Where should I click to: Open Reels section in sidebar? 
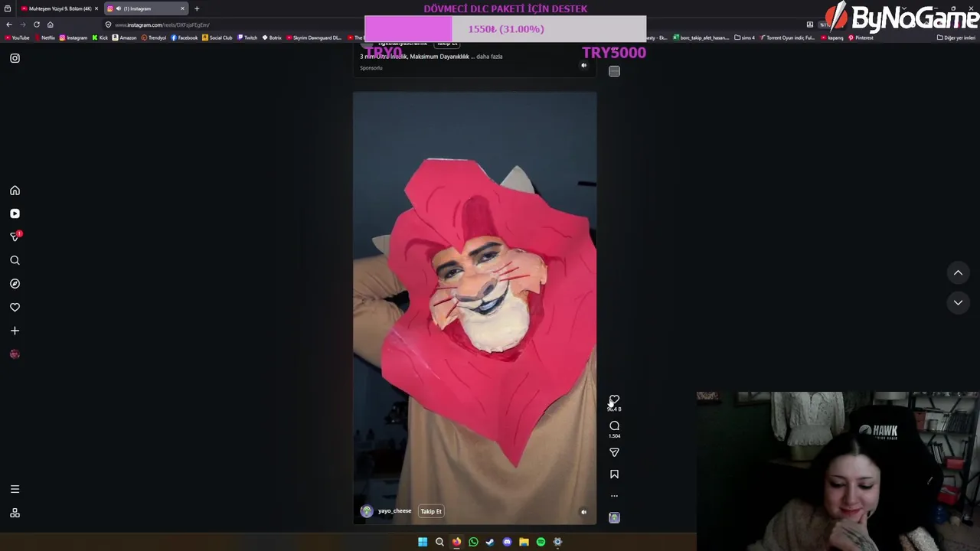click(15, 214)
